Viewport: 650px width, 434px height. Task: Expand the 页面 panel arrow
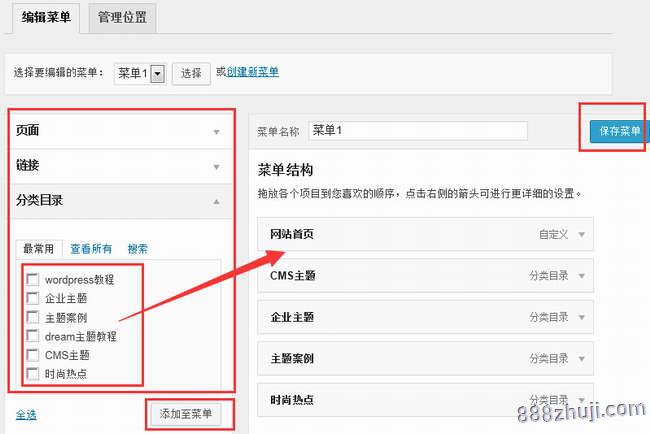tap(216, 132)
